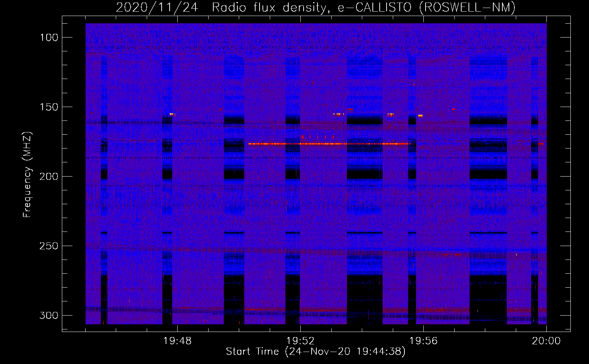Click the Start Time axis label

(316, 352)
